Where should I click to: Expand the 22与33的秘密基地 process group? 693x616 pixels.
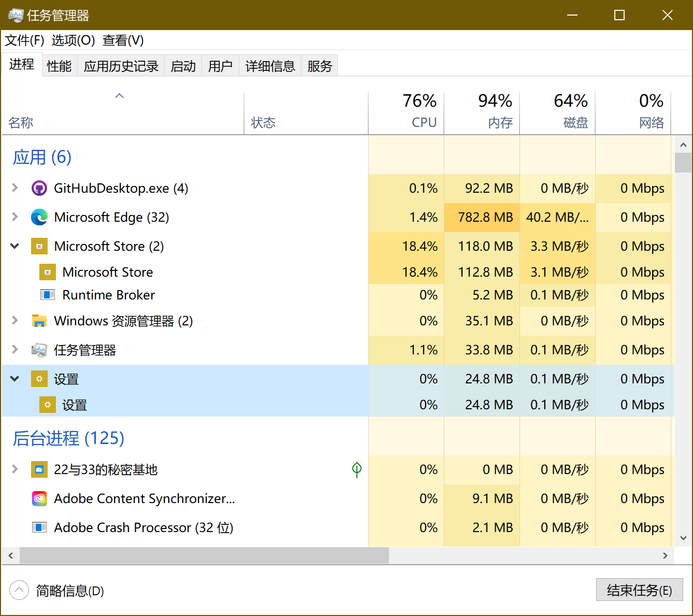pos(15,469)
